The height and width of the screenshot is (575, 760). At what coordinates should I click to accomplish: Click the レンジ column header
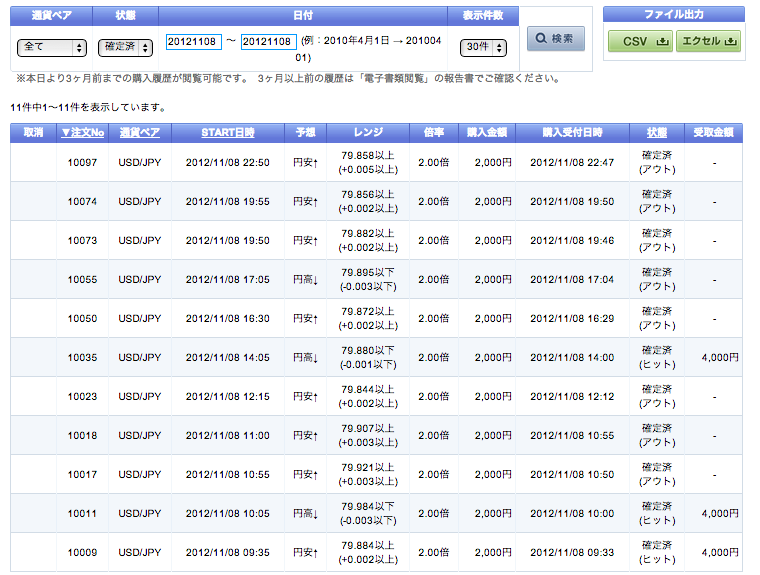(x=368, y=132)
